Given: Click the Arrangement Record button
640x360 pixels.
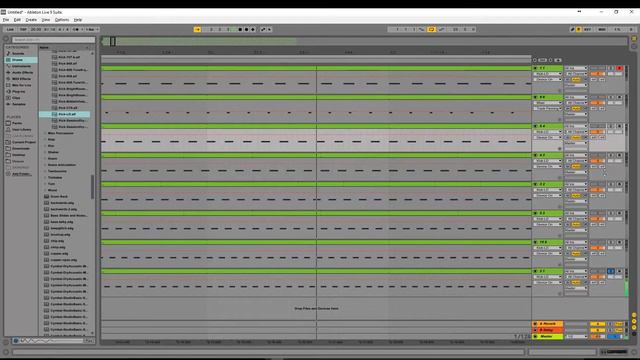Looking at the screenshot, I should [x=247, y=29].
